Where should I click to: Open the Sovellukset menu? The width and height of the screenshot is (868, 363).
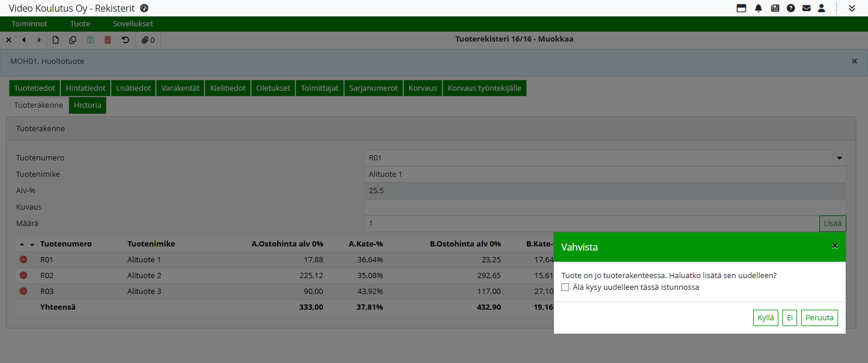click(x=133, y=24)
